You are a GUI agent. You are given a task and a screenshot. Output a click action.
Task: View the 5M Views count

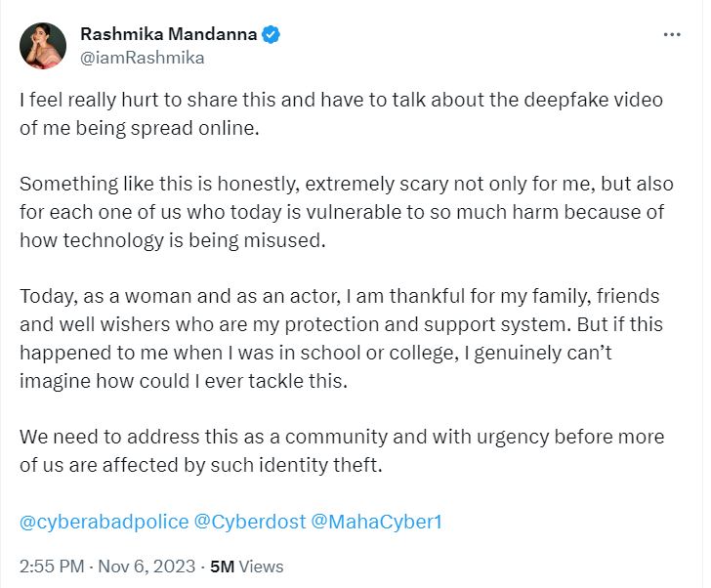pyautogui.click(x=246, y=566)
